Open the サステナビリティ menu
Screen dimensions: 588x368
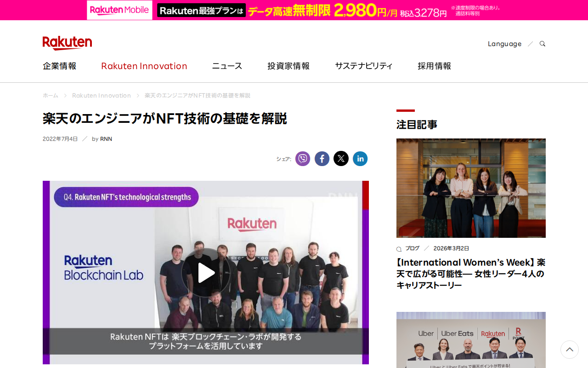pos(364,66)
